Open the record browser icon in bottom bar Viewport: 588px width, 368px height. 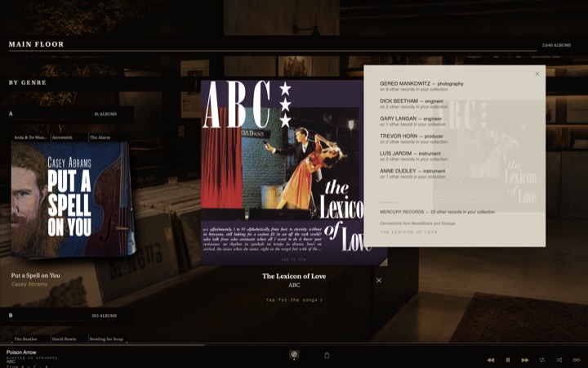pos(294,354)
